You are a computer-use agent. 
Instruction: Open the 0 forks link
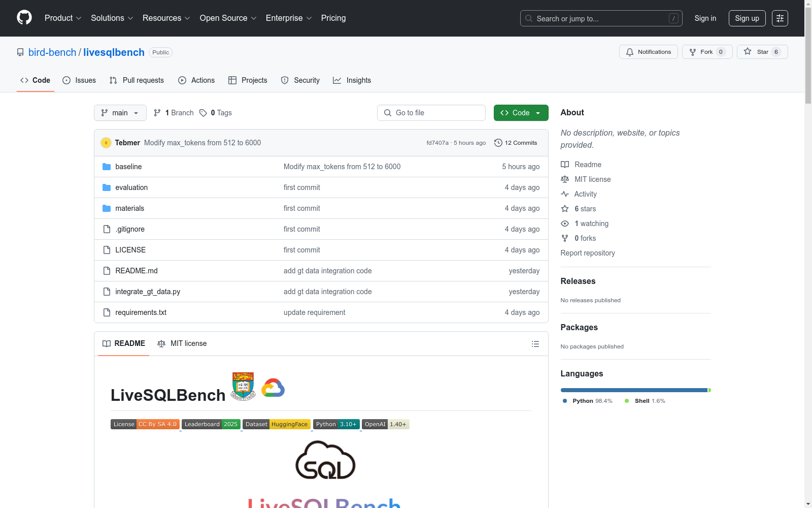tap(579, 238)
